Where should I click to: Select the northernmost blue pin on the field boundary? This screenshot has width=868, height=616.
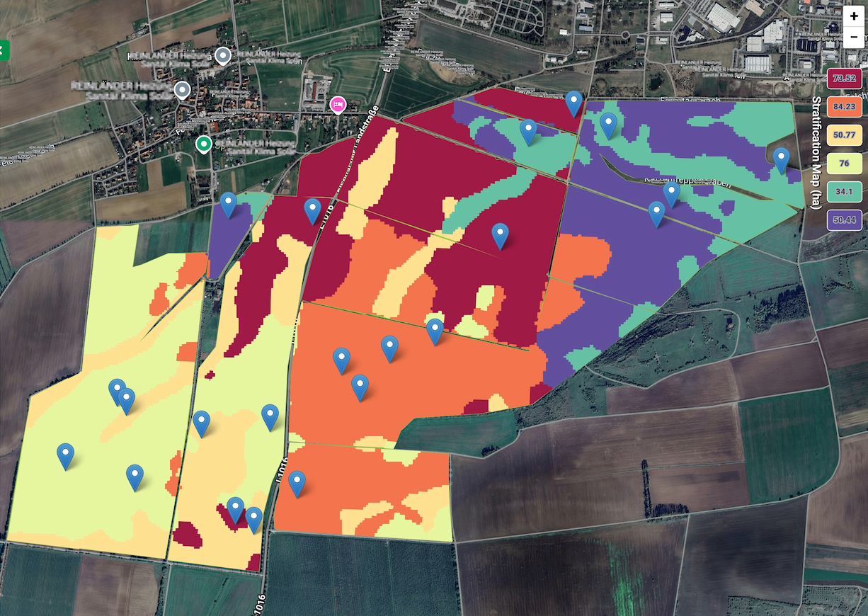tap(573, 103)
